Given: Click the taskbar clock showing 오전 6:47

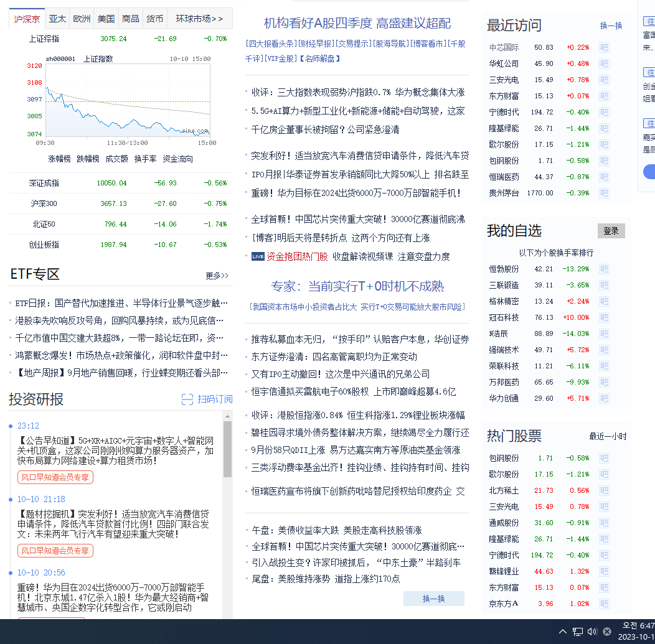Looking at the screenshot, I should pos(638,631).
